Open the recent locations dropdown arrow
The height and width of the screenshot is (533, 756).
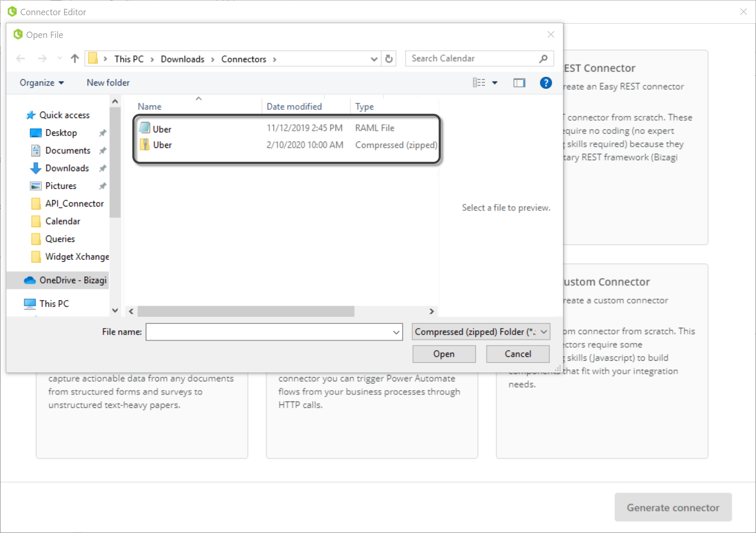[59, 59]
